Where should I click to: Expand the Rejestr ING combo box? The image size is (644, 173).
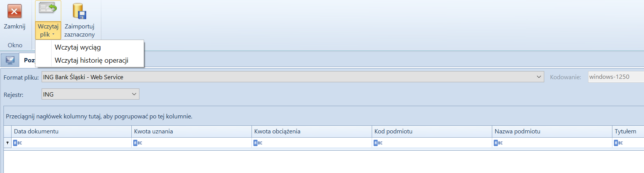(x=134, y=94)
